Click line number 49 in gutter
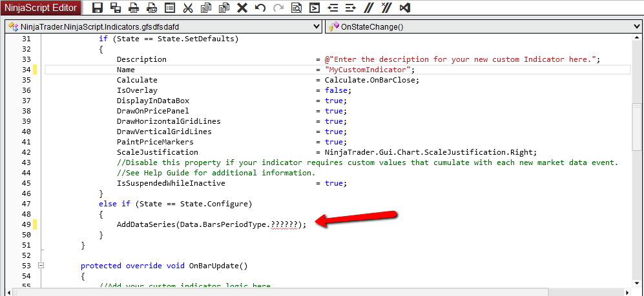The width and height of the screenshot is (644, 296). [26, 224]
